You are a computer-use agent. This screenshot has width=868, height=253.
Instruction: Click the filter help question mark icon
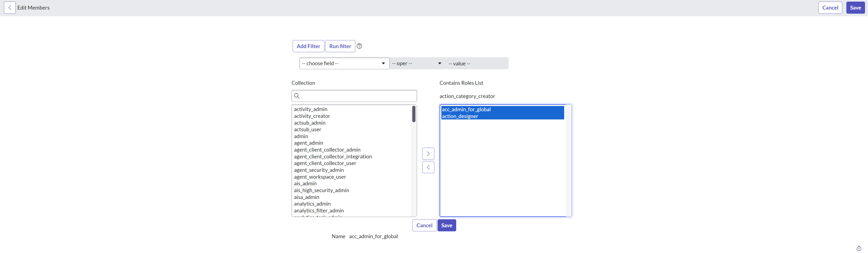[x=359, y=46]
